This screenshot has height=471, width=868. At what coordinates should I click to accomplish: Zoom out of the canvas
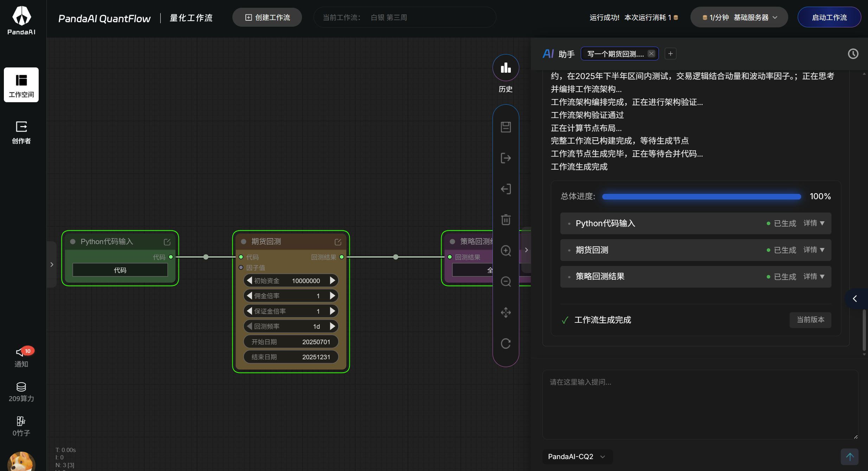[x=506, y=282]
